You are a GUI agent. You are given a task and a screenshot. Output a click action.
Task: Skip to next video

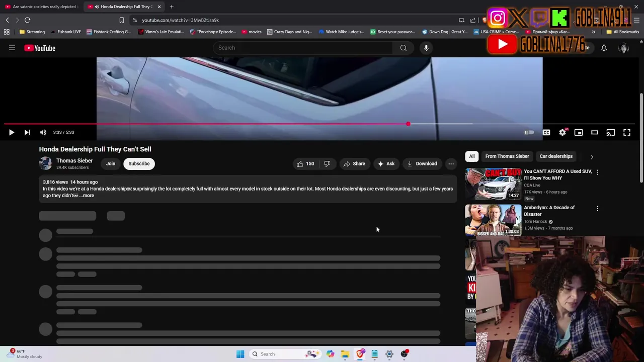(x=27, y=132)
